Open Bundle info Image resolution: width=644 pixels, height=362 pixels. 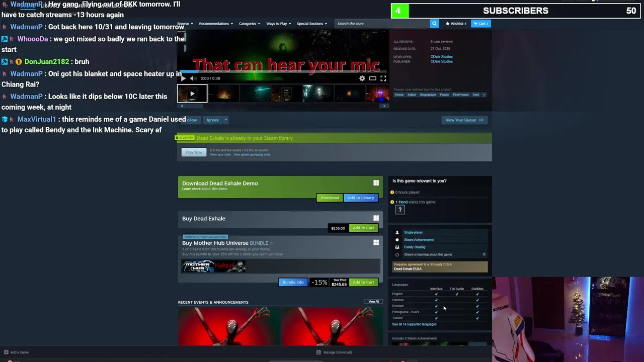(x=293, y=283)
